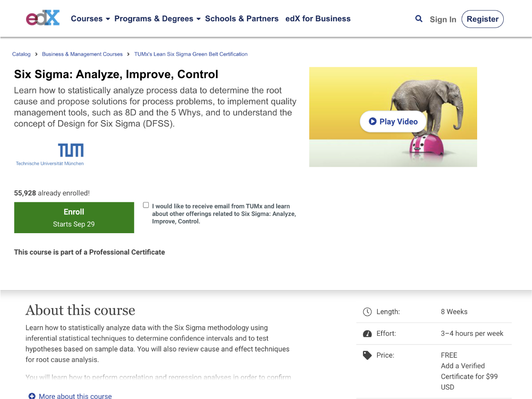
Task: Expand More about this course
Action: pyautogui.click(x=70, y=396)
